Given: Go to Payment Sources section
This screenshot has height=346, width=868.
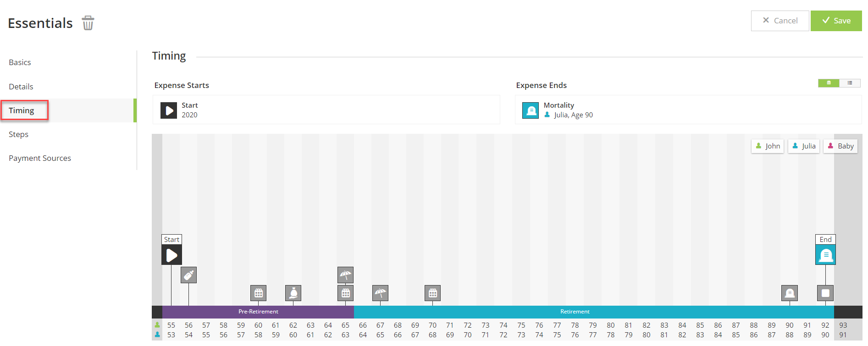Looking at the screenshot, I should (x=40, y=158).
